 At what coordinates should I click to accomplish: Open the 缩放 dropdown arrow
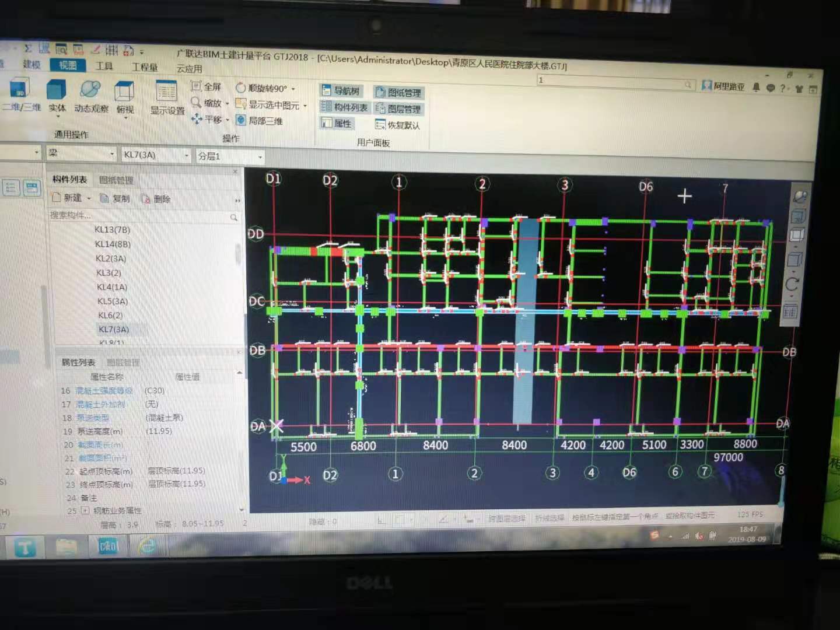(x=227, y=104)
